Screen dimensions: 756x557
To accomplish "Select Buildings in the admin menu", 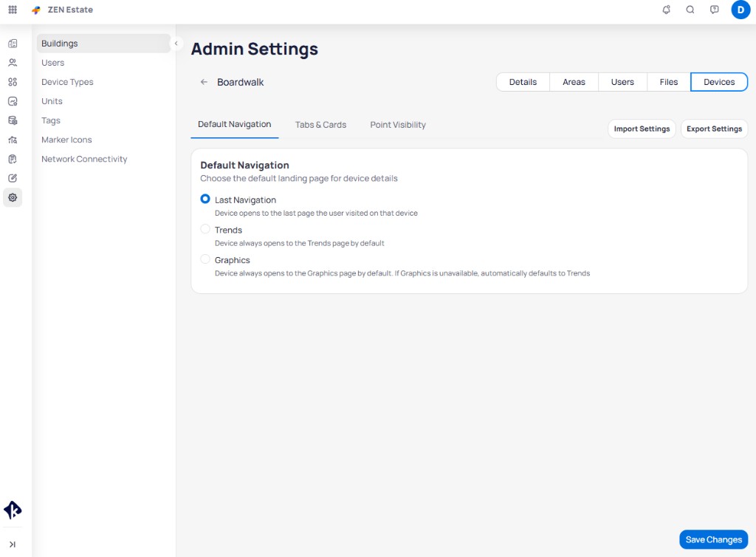I will pos(103,44).
